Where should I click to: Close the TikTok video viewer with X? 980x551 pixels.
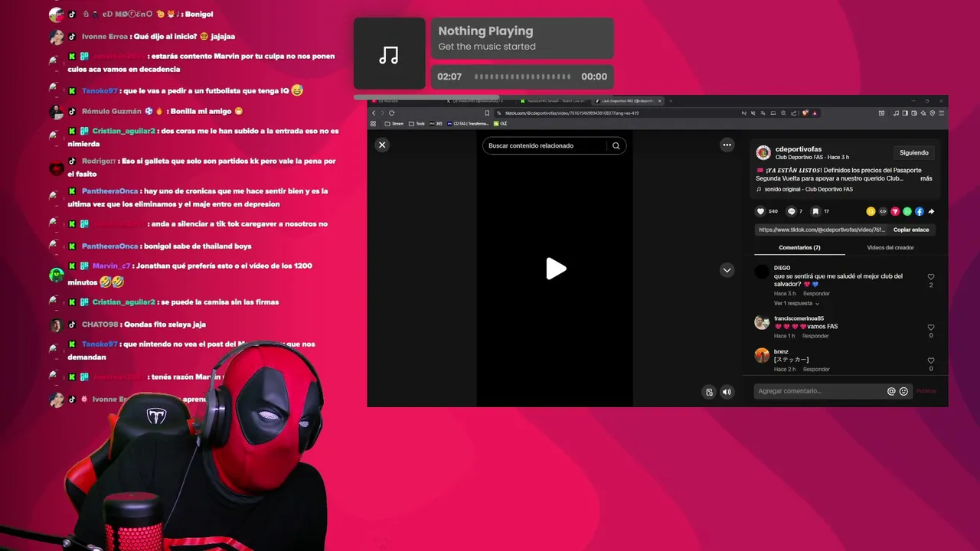tap(382, 145)
